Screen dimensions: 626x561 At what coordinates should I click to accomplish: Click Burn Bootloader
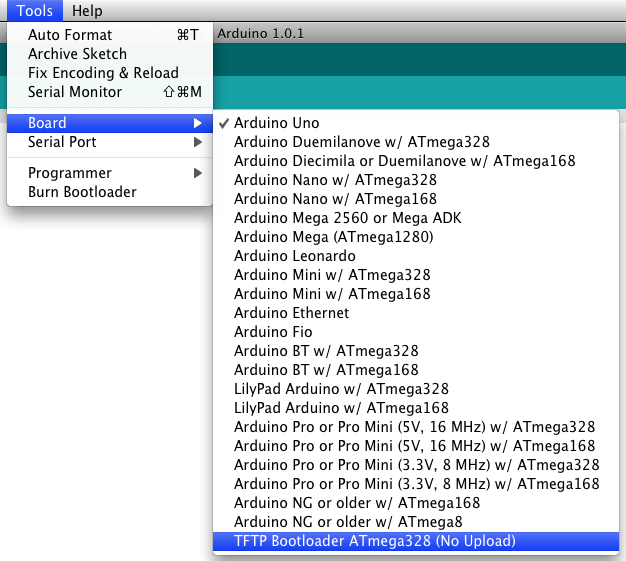(x=110, y=192)
